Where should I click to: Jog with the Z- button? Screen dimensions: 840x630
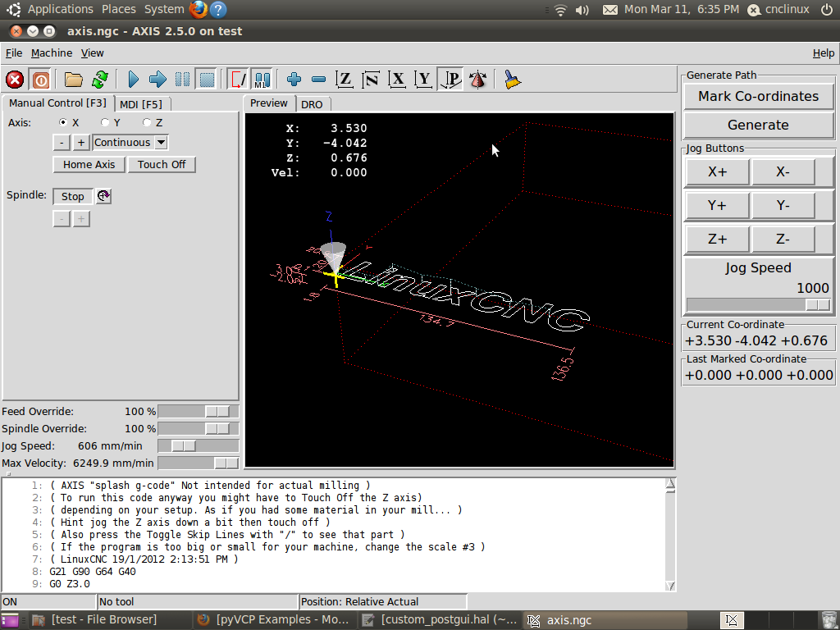783,239
